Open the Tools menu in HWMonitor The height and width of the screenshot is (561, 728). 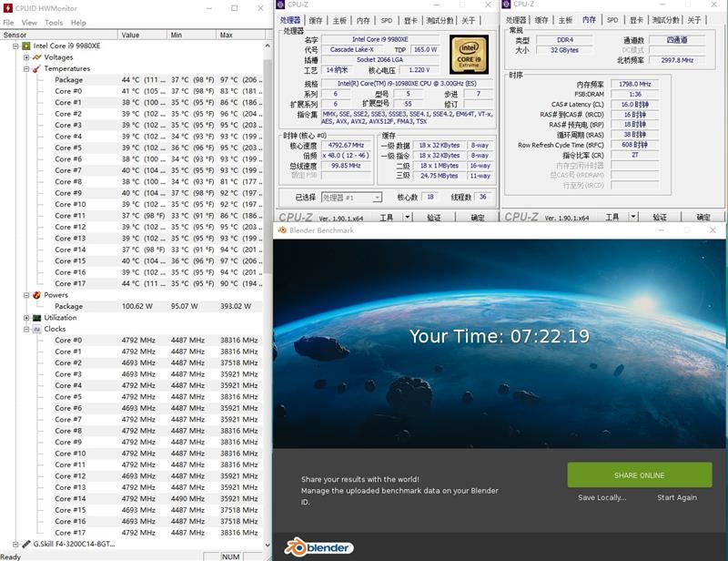(54, 22)
